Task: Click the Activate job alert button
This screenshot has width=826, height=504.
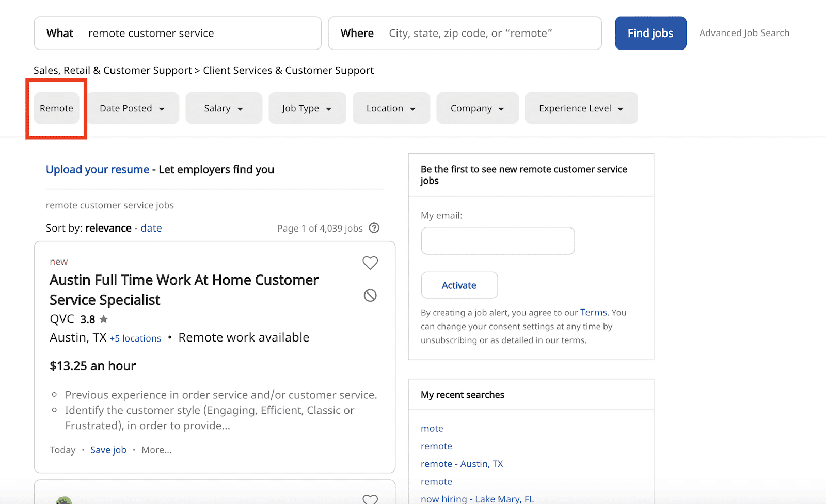Action: tap(459, 285)
